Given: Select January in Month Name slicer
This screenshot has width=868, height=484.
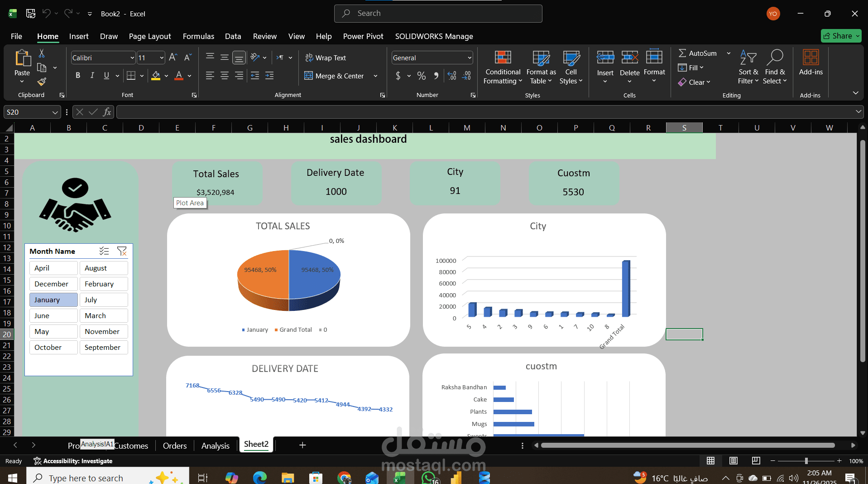Looking at the screenshot, I should (53, 300).
